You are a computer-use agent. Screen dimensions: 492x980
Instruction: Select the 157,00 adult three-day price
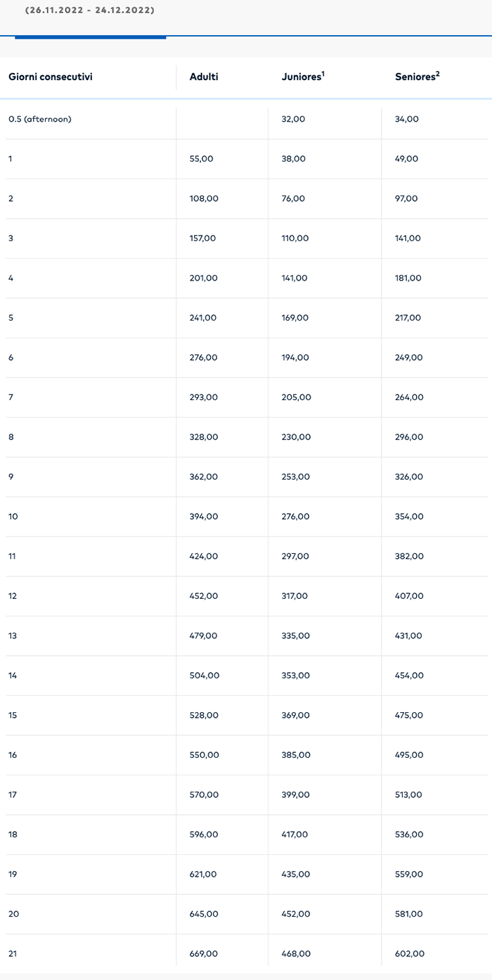[202, 238]
